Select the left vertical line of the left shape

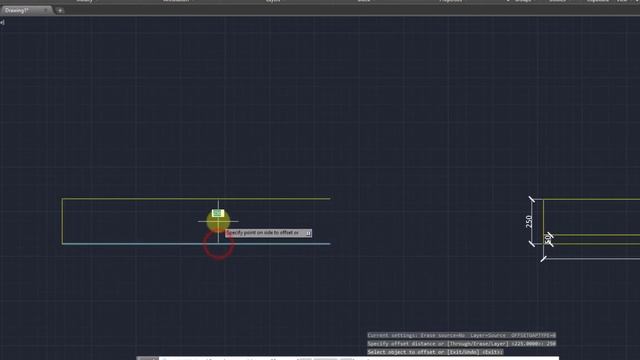pyautogui.click(x=62, y=221)
